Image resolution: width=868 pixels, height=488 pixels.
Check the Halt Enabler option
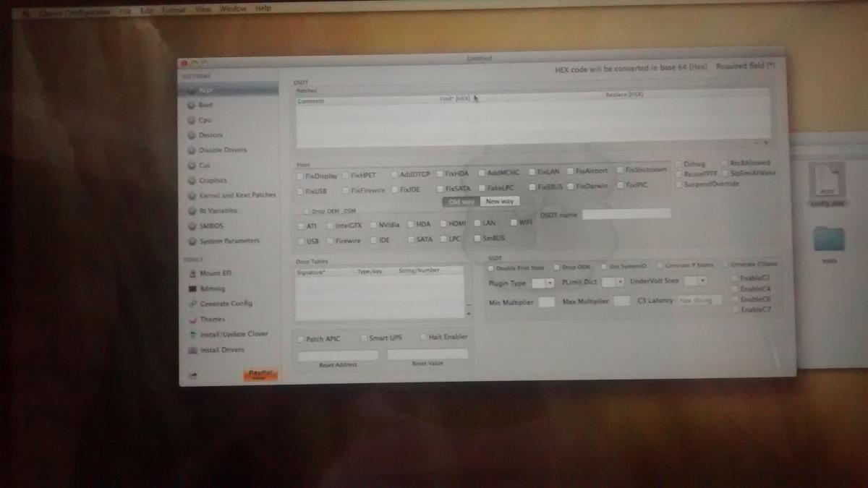click(423, 337)
